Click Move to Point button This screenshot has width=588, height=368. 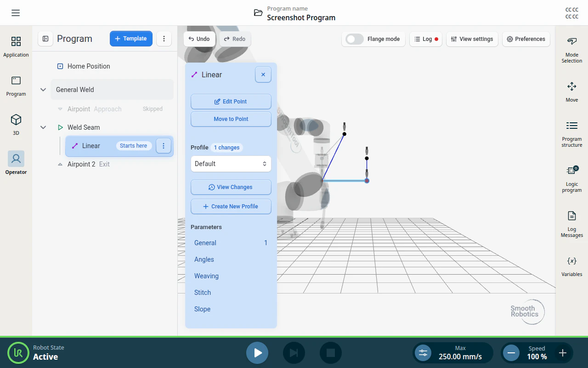point(231,119)
